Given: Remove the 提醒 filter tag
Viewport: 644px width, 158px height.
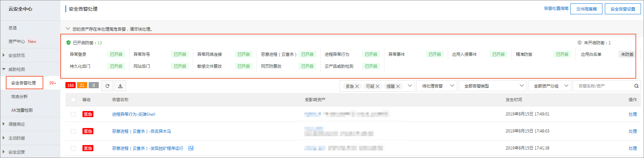Looking at the screenshot, I should coord(398,86).
